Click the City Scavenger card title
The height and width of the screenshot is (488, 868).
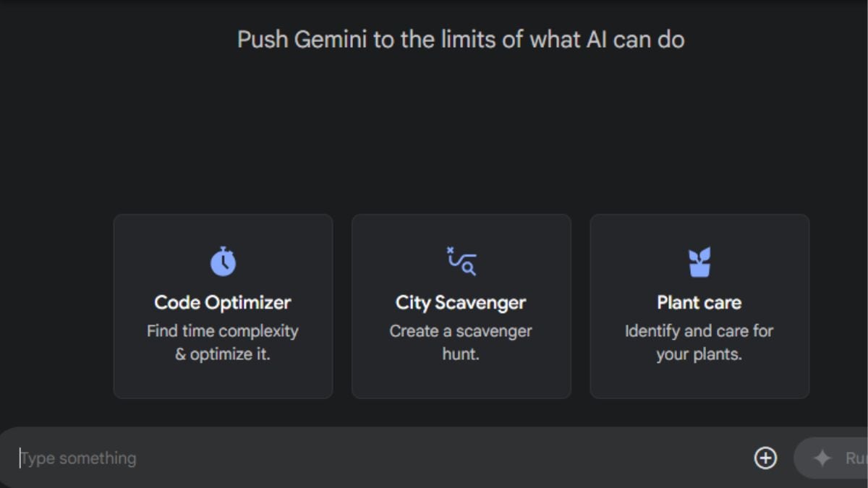tap(461, 302)
